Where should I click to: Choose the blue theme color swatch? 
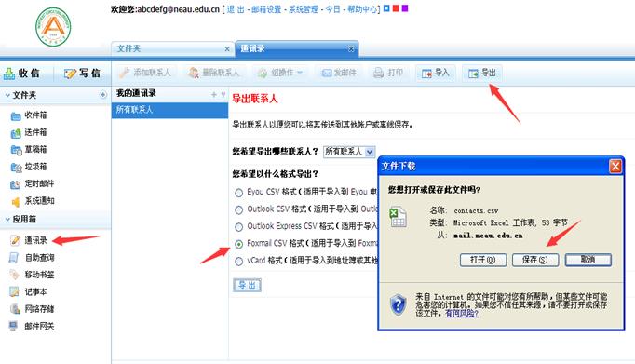[386, 8]
